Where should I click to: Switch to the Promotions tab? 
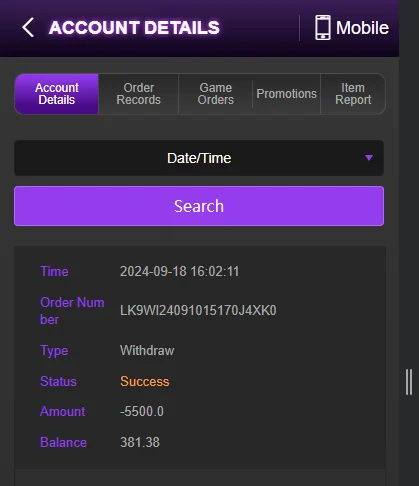286,94
